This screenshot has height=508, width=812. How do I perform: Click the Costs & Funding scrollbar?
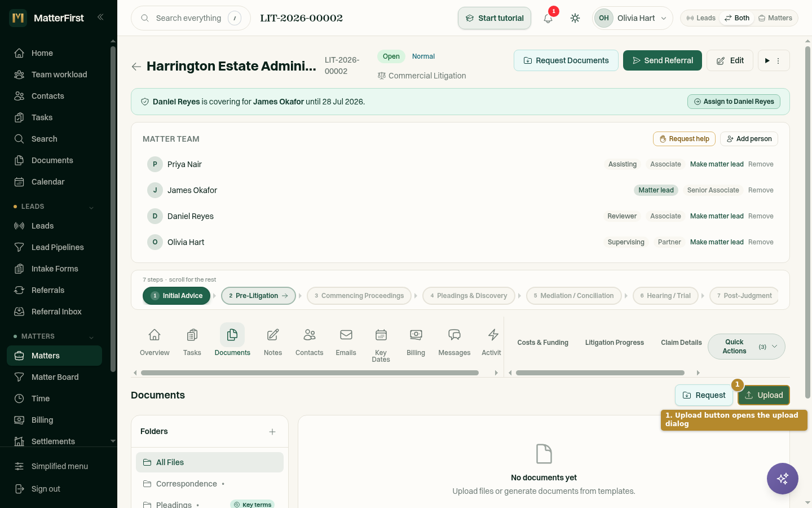coord(600,373)
